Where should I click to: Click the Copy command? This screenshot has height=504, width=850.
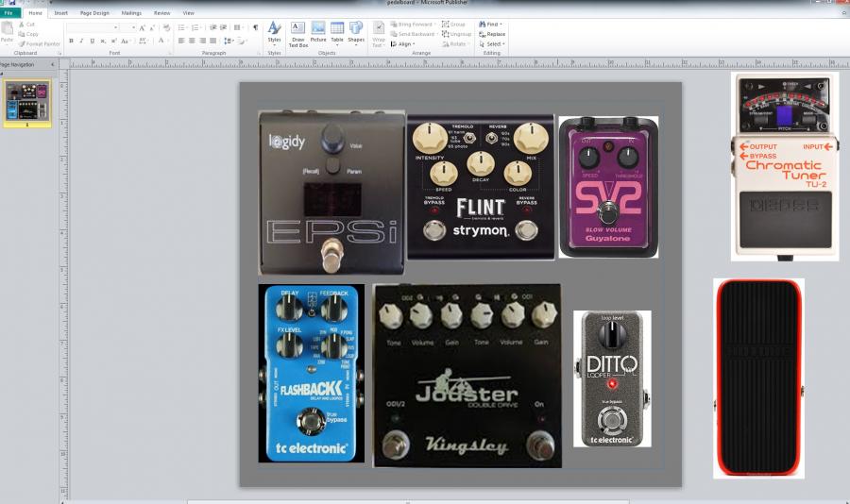pyautogui.click(x=28, y=34)
